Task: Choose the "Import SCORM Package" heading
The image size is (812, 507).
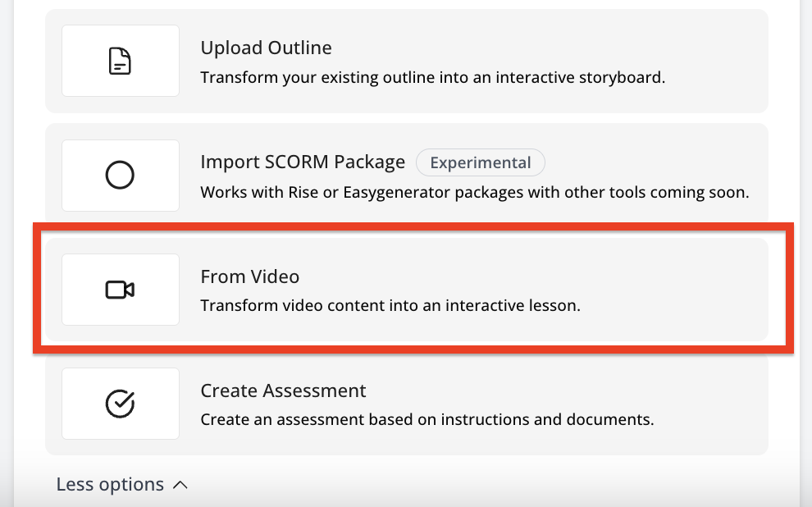Action: point(303,162)
